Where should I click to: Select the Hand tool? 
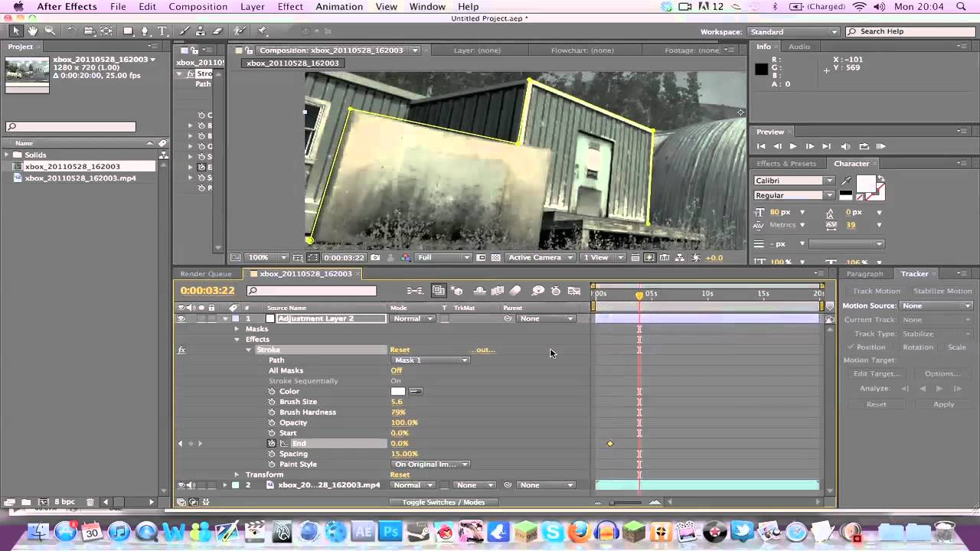pos(33,31)
